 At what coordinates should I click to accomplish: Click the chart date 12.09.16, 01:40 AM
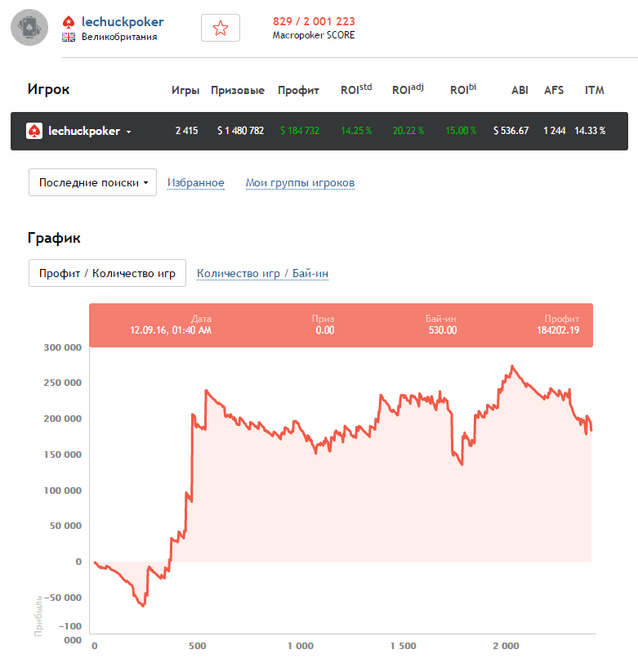pyautogui.click(x=171, y=330)
